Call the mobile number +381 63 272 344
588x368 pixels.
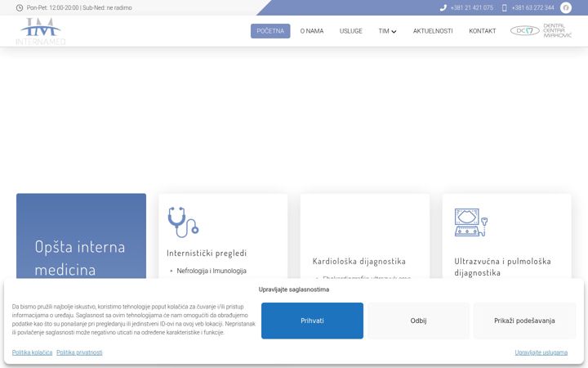pos(532,7)
